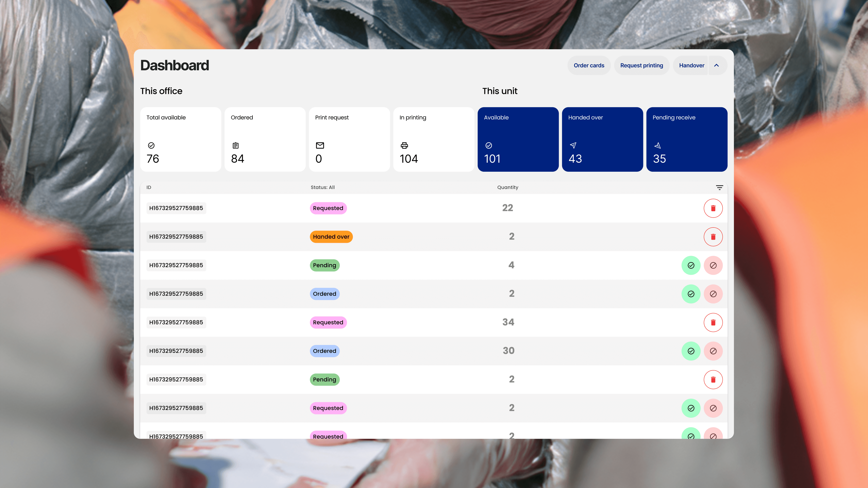This screenshot has width=868, height=488.
Task: Expand the Handover chevron menu
Action: [717, 65]
